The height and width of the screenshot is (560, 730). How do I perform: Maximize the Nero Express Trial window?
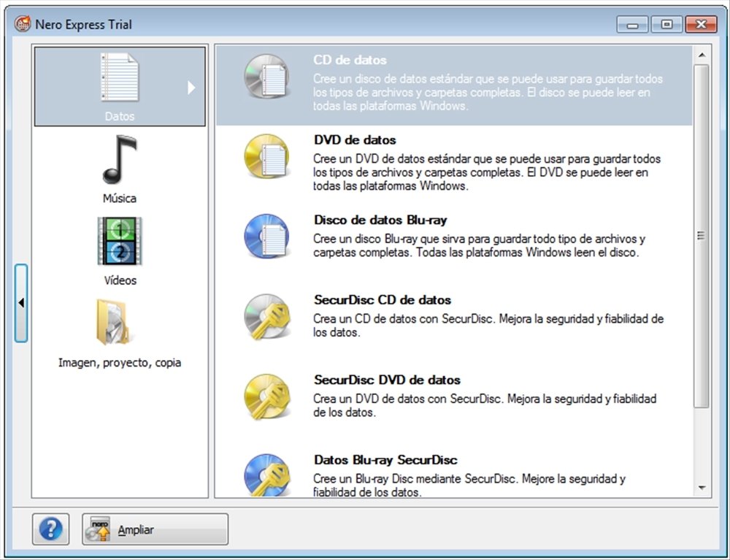(666, 24)
